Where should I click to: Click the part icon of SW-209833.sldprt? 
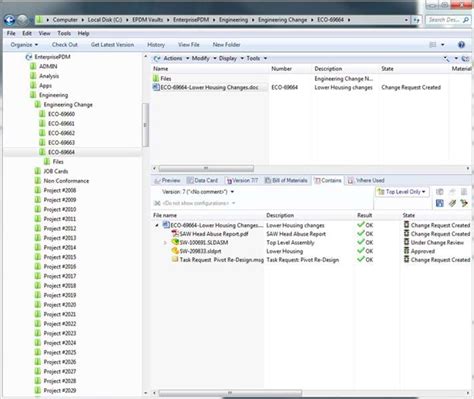tap(175, 251)
